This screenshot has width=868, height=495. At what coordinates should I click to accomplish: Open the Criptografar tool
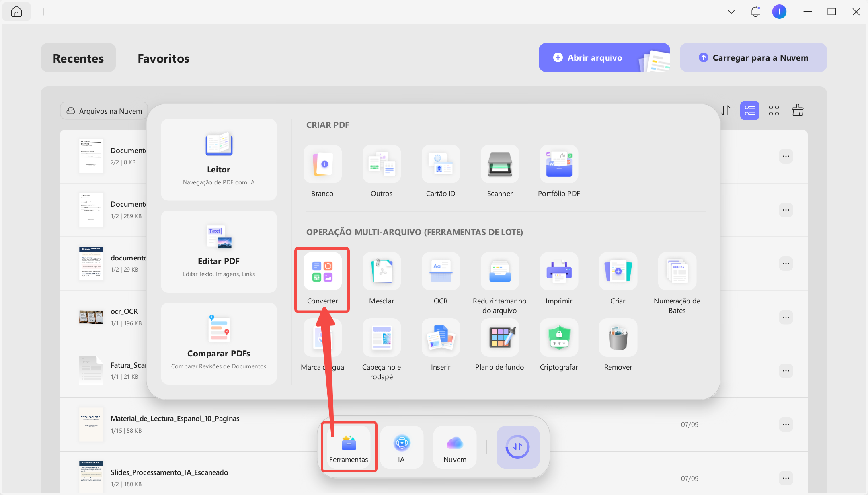(559, 337)
